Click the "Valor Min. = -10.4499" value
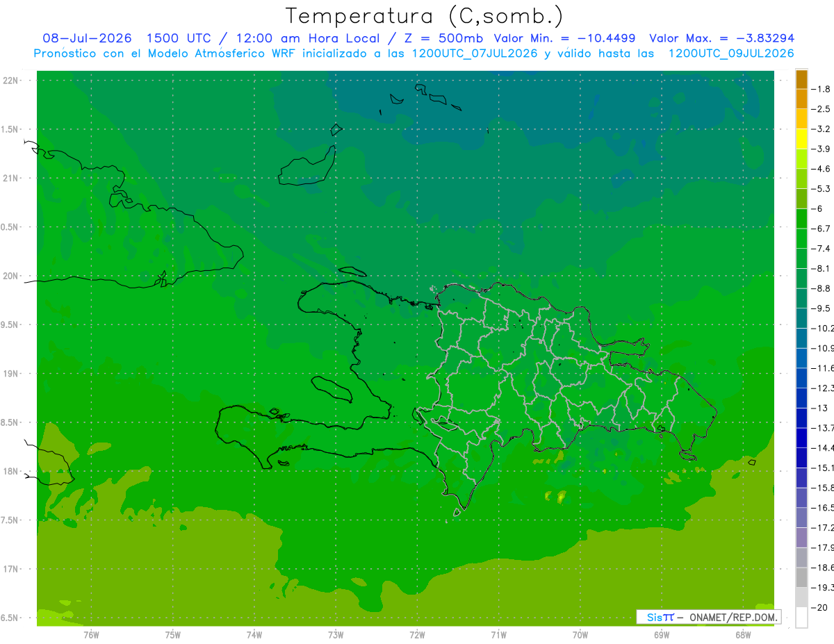 coord(564,38)
